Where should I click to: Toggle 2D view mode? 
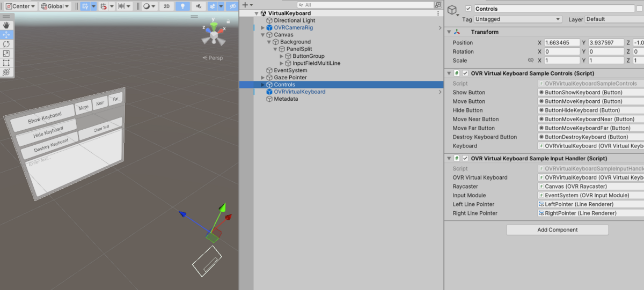pos(167,6)
